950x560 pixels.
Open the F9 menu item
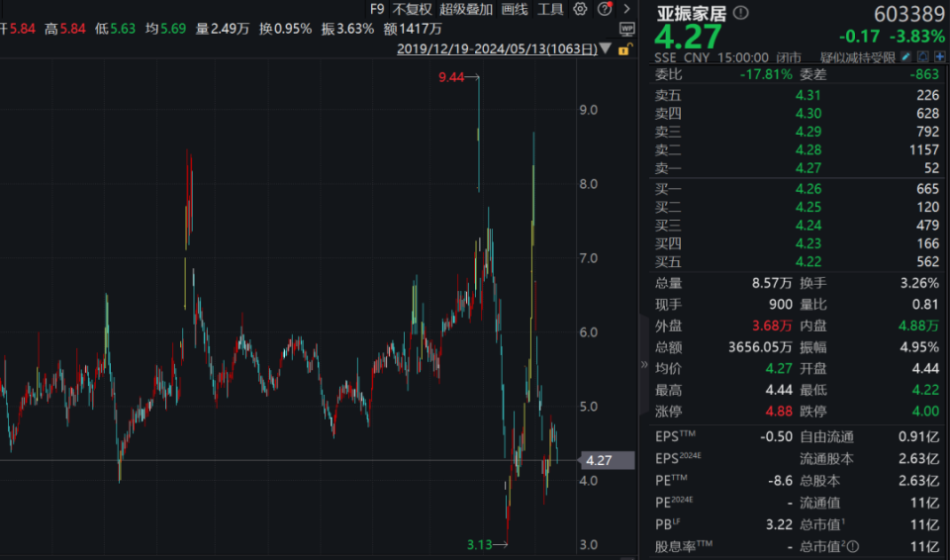[377, 9]
